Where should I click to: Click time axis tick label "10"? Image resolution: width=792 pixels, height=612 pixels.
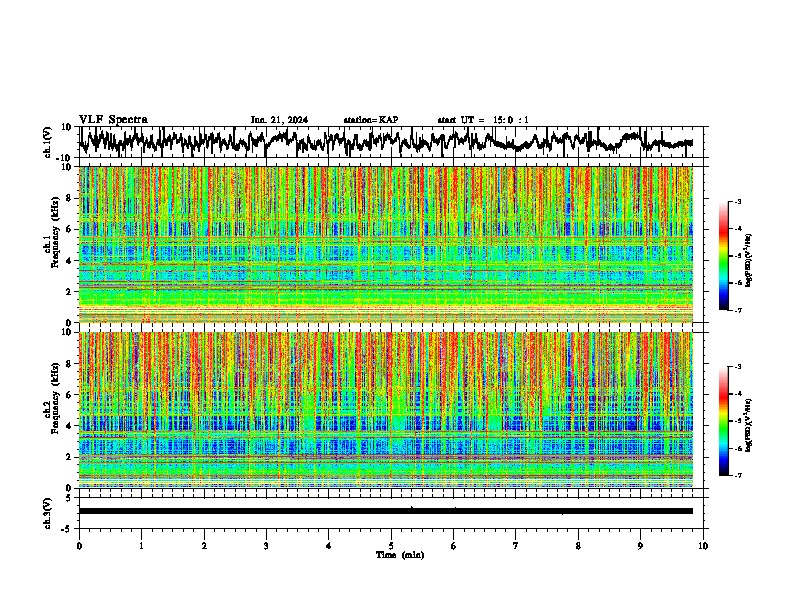click(x=703, y=546)
